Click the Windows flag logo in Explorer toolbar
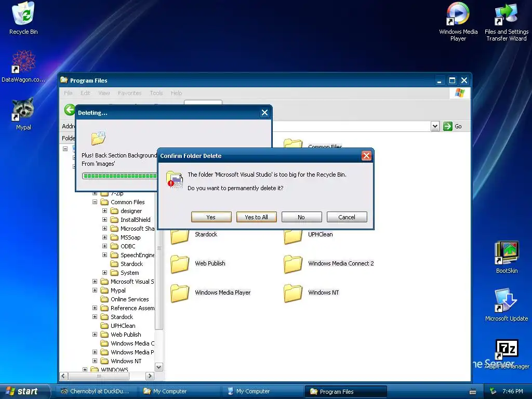The height and width of the screenshot is (399, 532). tap(460, 92)
